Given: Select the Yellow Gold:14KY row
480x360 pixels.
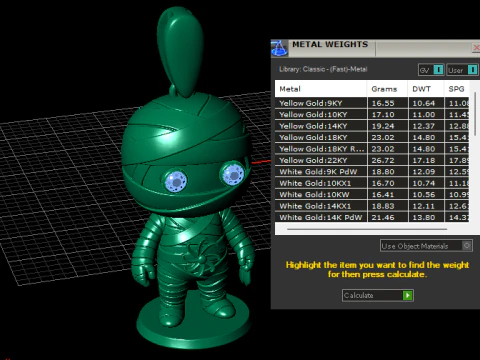Looking at the screenshot, I should pos(372,126).
